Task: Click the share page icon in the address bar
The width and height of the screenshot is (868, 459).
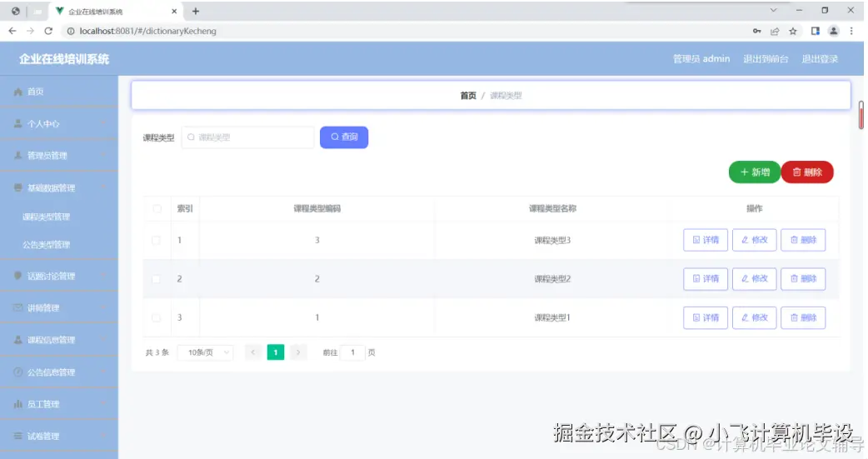Action: click(x=775, y=31)
